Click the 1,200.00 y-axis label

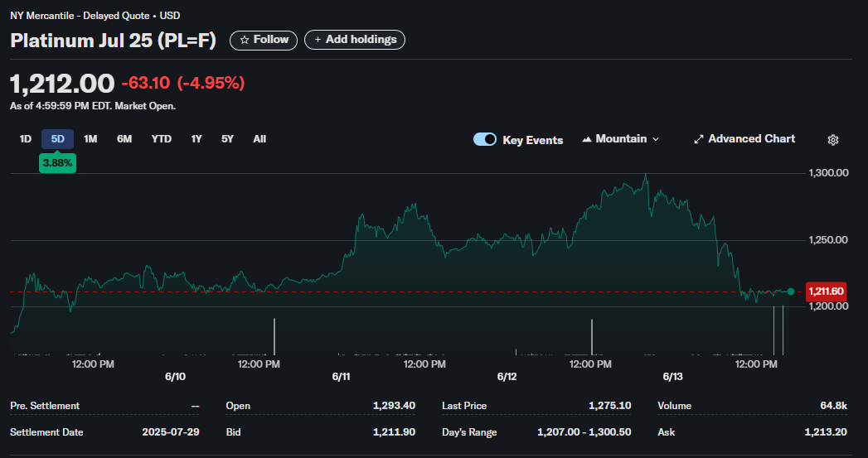click(x=829, y=306)
